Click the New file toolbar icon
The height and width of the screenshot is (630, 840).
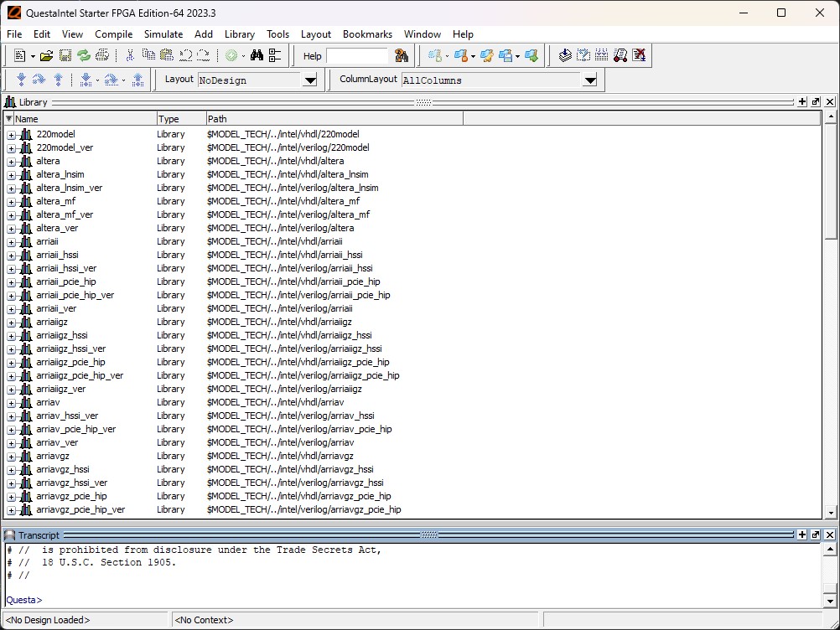click(20, 55)
